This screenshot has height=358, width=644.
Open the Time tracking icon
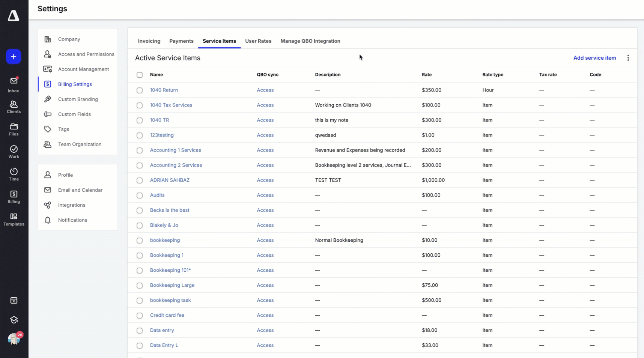pyautogui.click(x=14, y=174)
